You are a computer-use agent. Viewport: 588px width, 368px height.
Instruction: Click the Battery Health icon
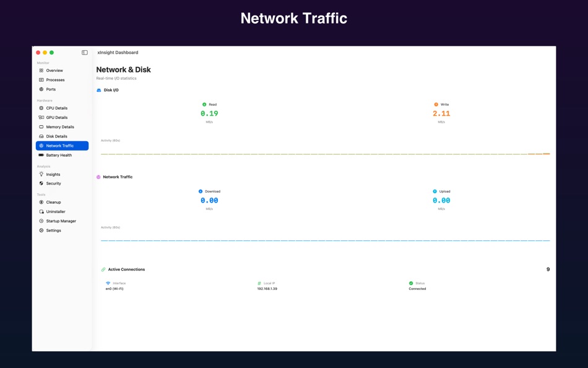(x=40, y=155)
